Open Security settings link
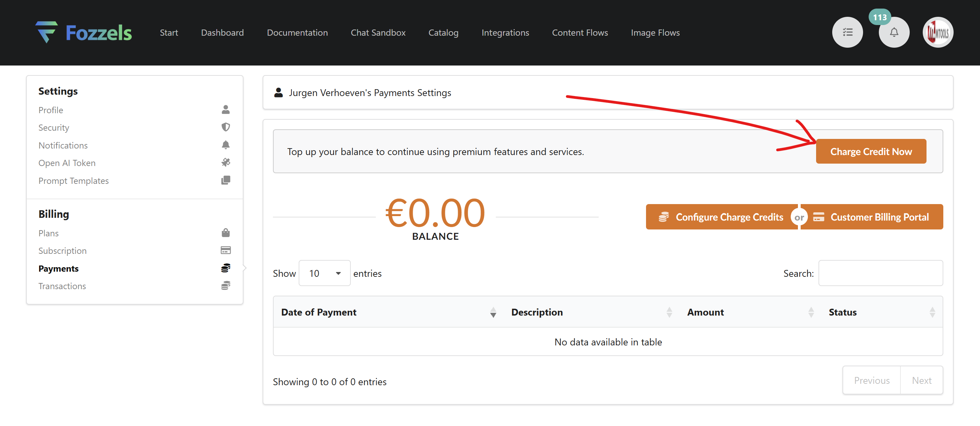Image resolution: width=980 pixels, height=426 pixels. point(53,128)
